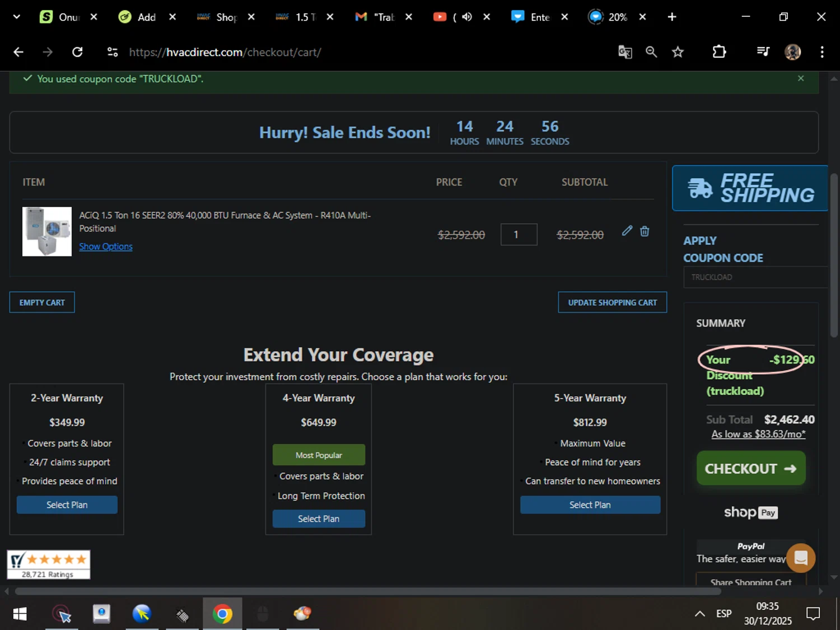This screenshot has height=630, width=840.
Task: Click the coupon code input field
Action: [755, 277]
